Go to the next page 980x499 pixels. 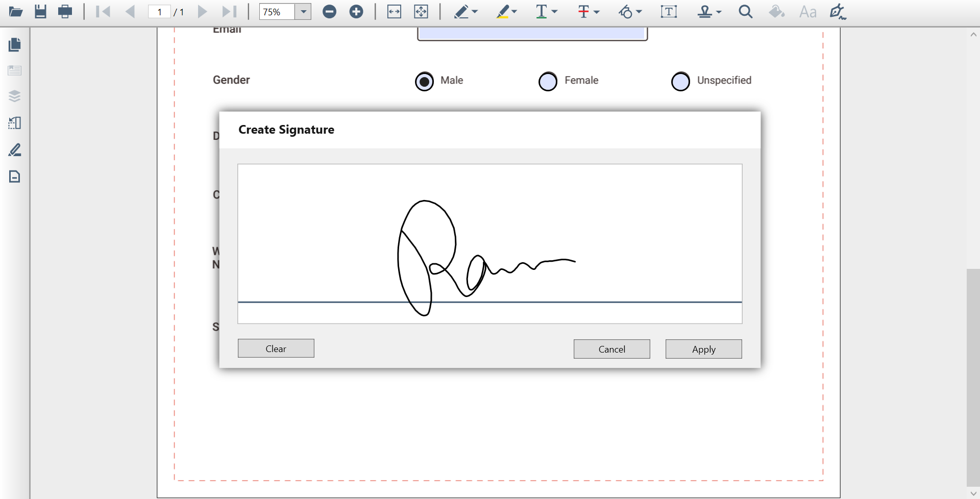(202, 12)
